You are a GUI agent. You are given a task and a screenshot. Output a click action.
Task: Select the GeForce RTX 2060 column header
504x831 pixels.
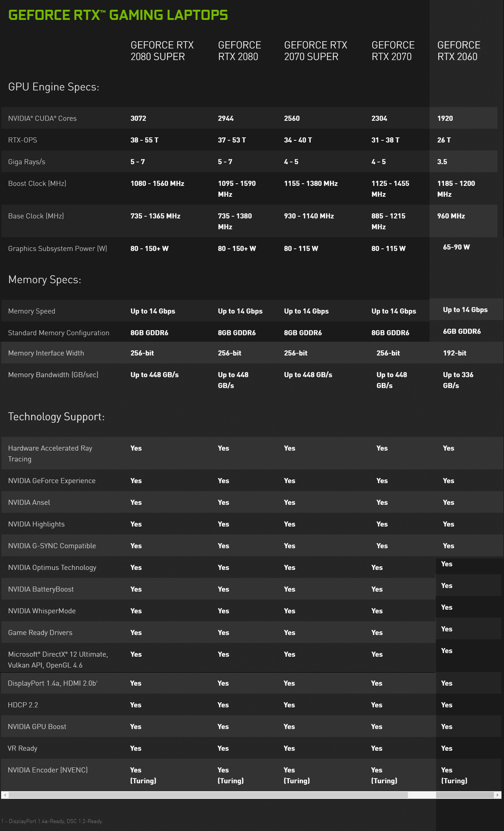coord(458,51)
